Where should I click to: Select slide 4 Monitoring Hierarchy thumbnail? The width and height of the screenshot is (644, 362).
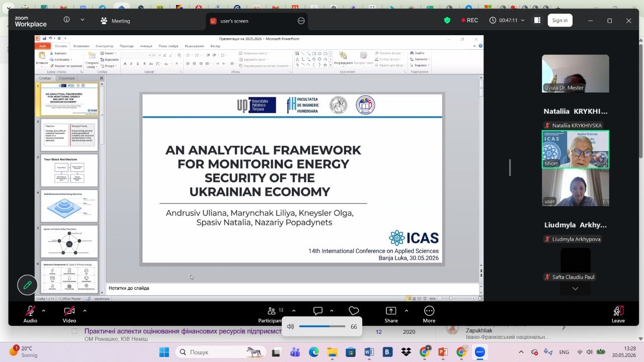coord(69,206)
